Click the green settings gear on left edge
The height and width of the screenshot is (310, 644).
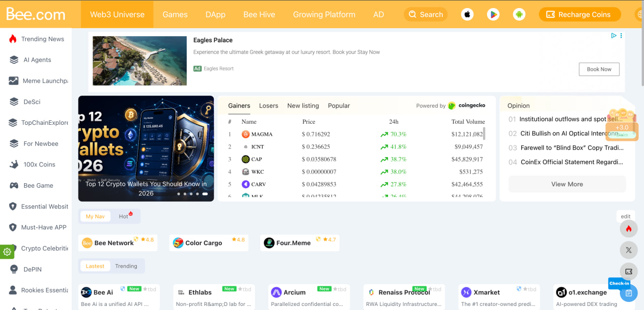pyautogui.click(x=7, y=252)
